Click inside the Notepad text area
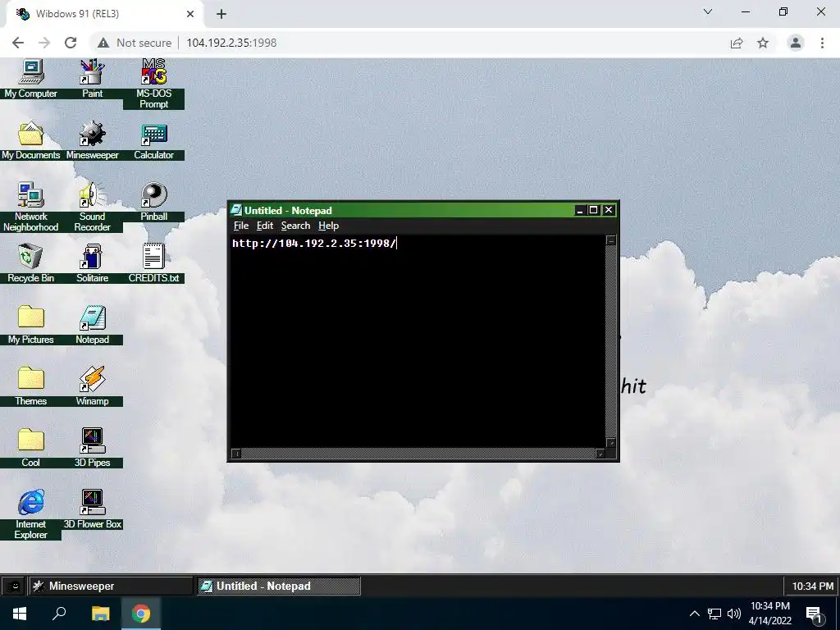Screen dimensions: 840x630 click(x=418, y=343)
